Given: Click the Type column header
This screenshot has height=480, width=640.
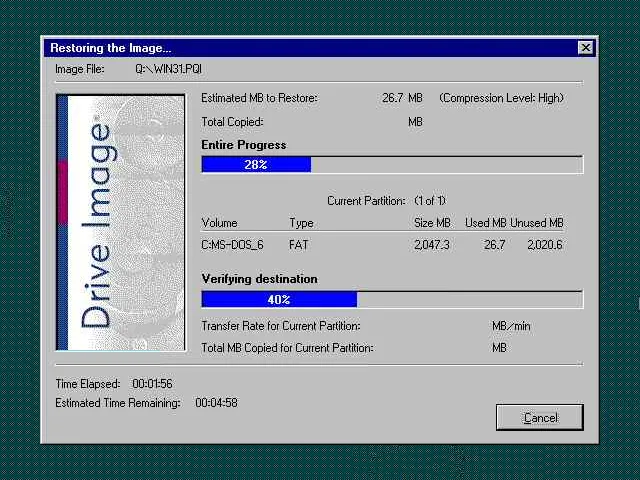Looking at the screenshot, I should point(301,223).
